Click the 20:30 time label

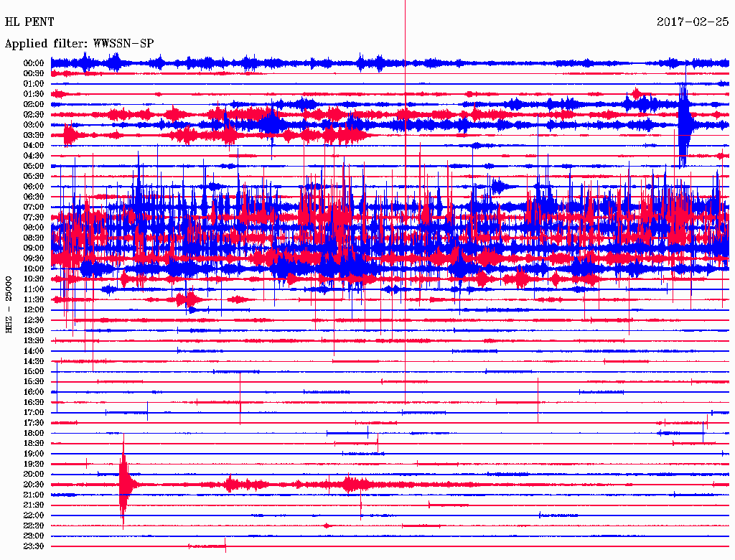pos(34,485)
